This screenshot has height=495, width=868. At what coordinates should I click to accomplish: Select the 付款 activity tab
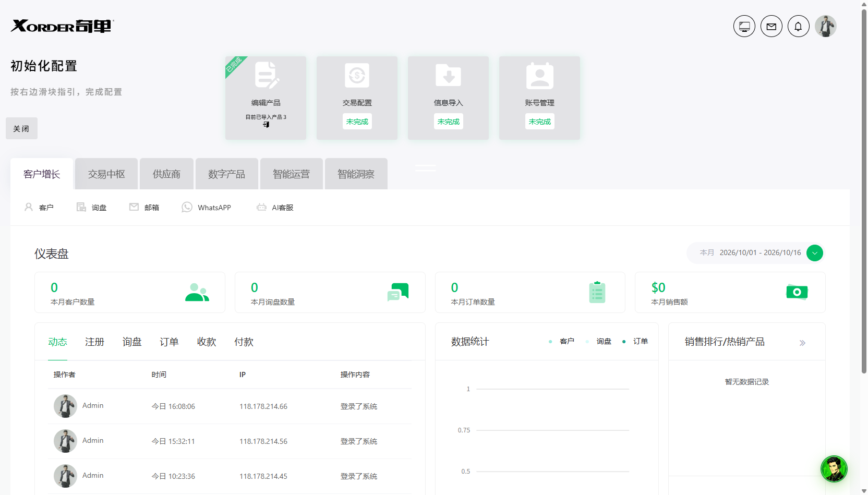244,342
